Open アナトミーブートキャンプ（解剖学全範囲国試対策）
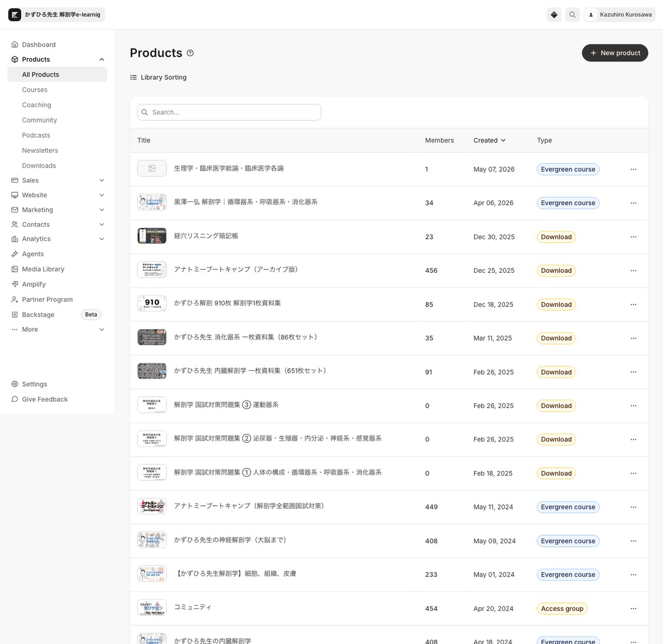Image resolution: width=663 pixels, height=644 pixels. pyautogui.click(x=249, y=506)
